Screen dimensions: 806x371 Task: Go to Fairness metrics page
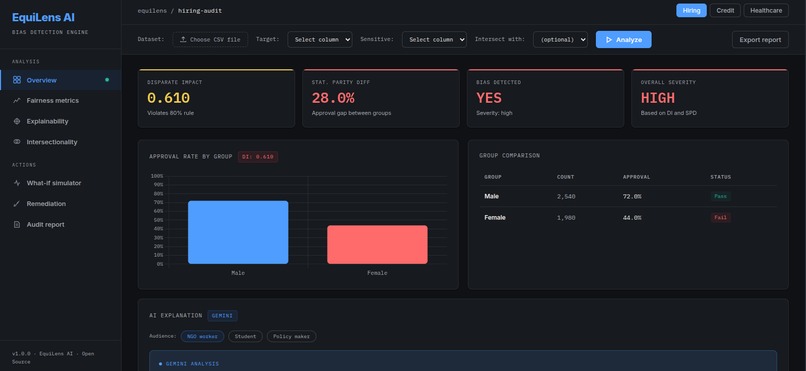(61, 101)
